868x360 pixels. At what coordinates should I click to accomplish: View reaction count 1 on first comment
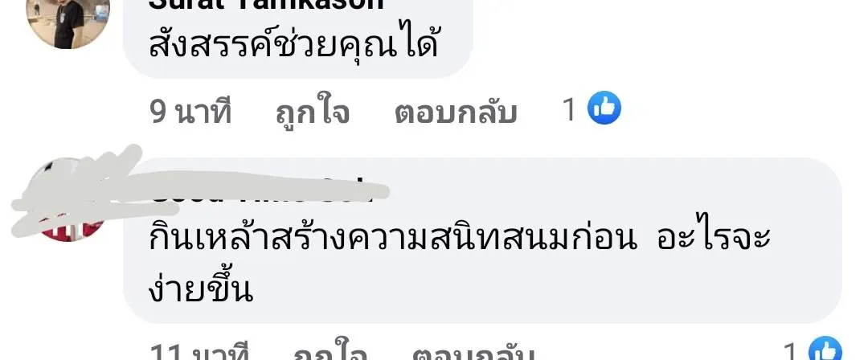coord(570,109)
